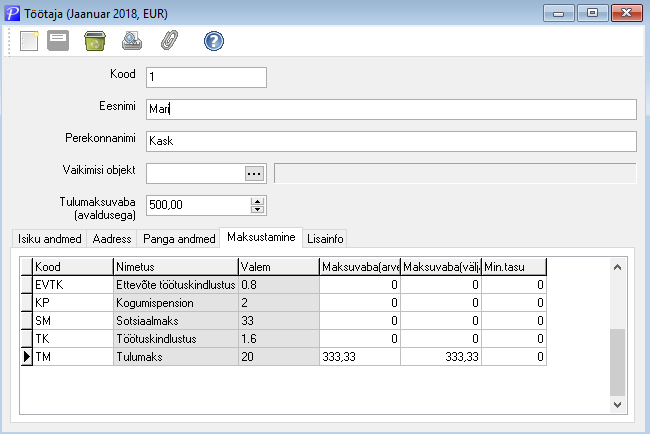Select the TK code cell
This screenshot has height=434, width=650.
click(x=73, y=339)
